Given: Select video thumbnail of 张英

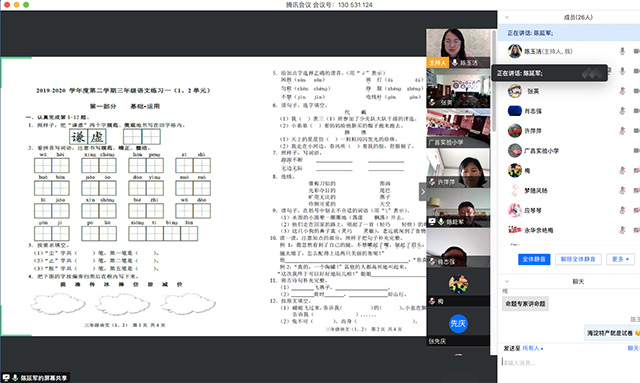Looking at the screenshot, I should [x=458, y=88].
